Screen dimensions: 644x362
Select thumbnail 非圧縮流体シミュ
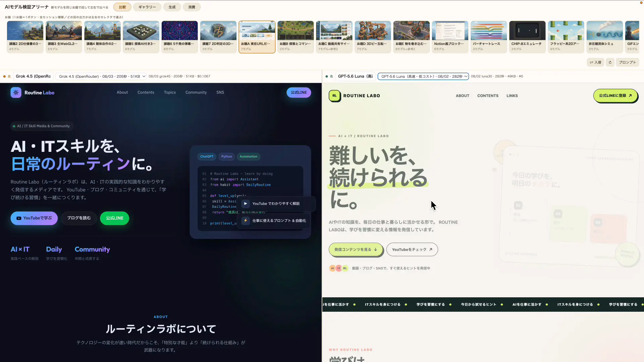[x=604, y=37]
